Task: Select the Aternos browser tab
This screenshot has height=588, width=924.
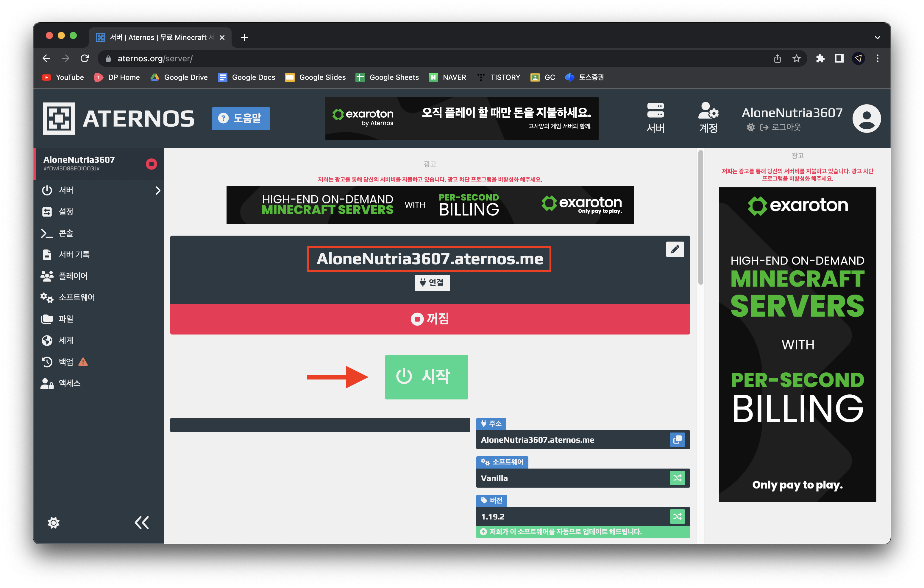Action: click(x=160, y=37)
